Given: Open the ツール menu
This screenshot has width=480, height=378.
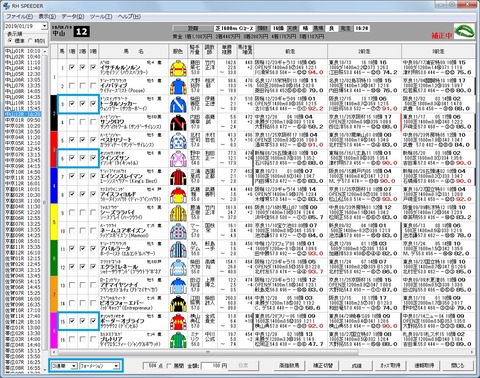Looking at the screenshot, I should click(101, 16).
